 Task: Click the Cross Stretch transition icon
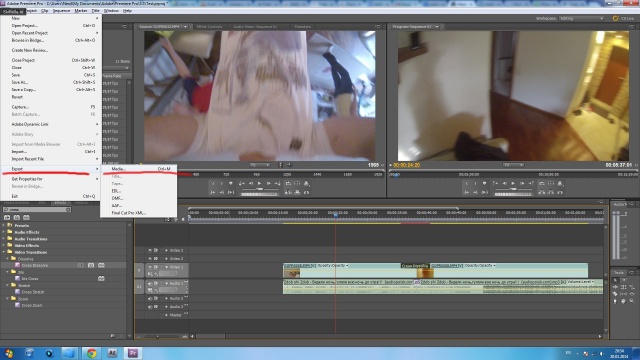pos(18,292)
